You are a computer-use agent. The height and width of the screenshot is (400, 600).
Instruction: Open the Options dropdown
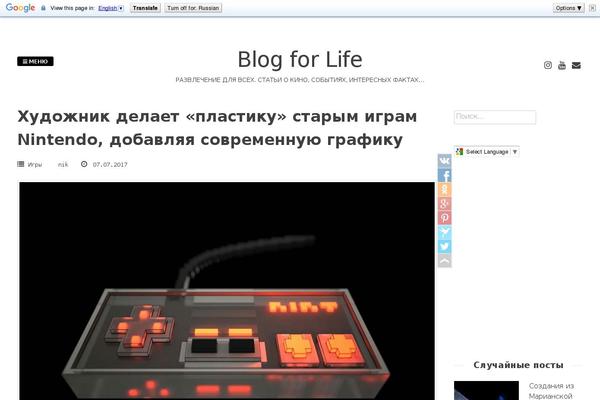point(568,8)
